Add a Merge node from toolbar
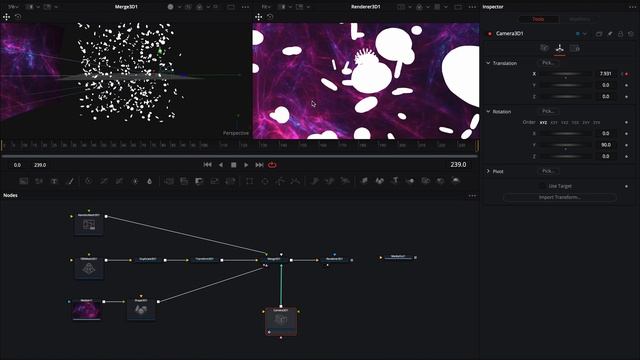 coord(169,181)
